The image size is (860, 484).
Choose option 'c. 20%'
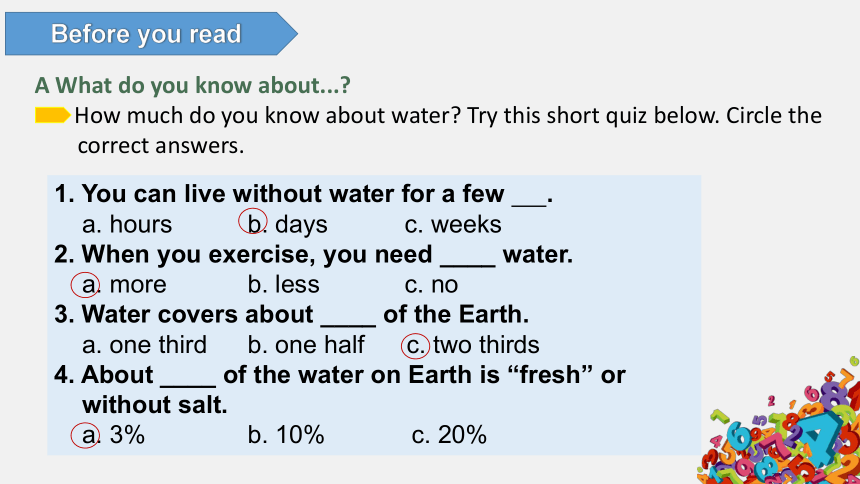pyautogui.click(x=449, y=435)
